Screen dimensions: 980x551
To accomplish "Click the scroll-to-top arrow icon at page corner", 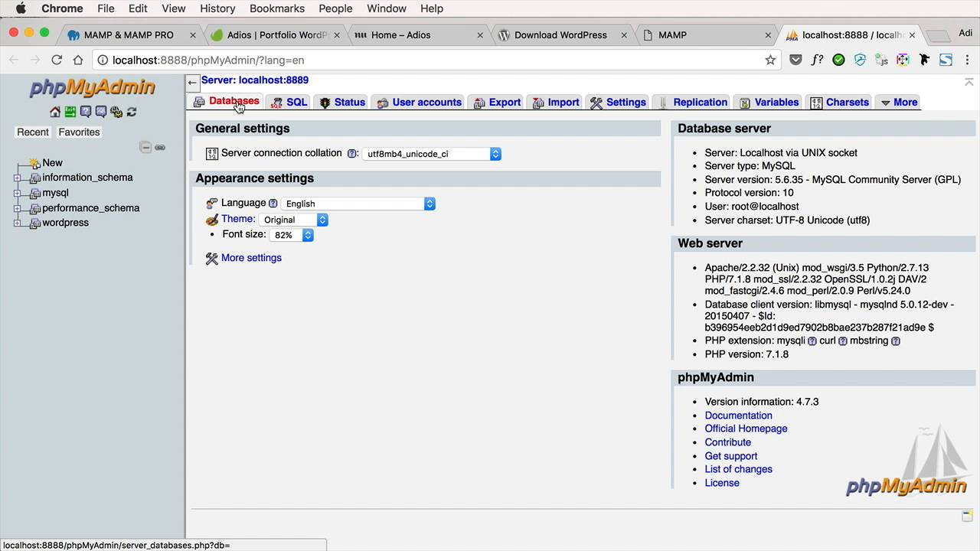I will pos(969,81).
